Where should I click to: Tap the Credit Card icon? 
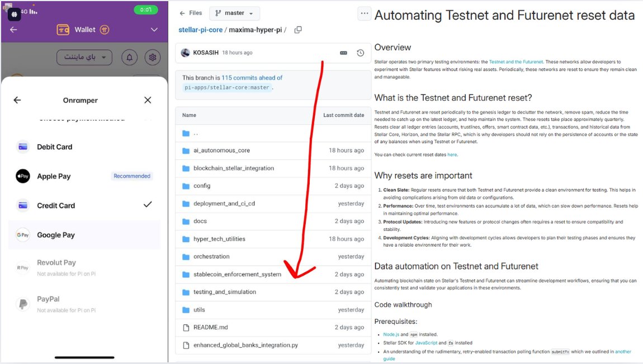(23, 205)
